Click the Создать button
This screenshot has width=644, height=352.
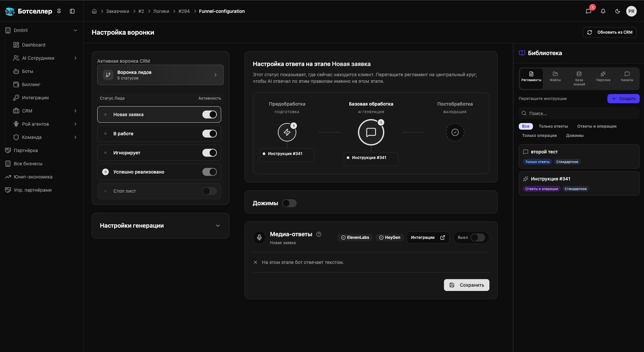click(x=624, y=99)
